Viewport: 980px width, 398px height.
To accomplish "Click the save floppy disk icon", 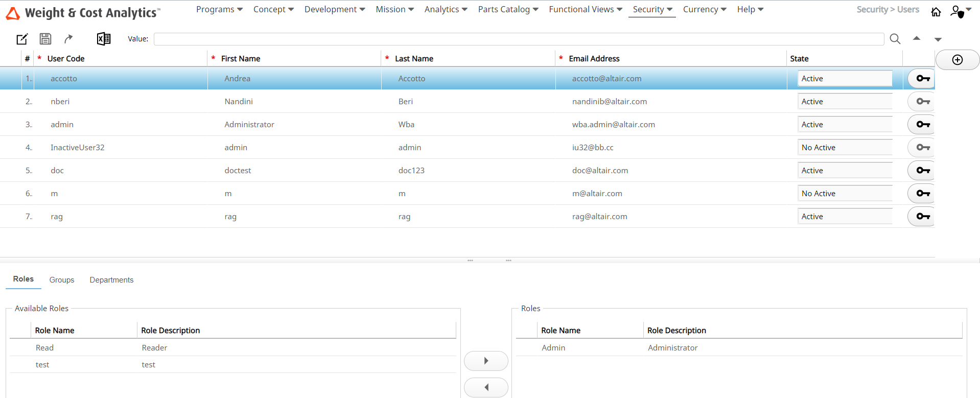I will (45, 39).
